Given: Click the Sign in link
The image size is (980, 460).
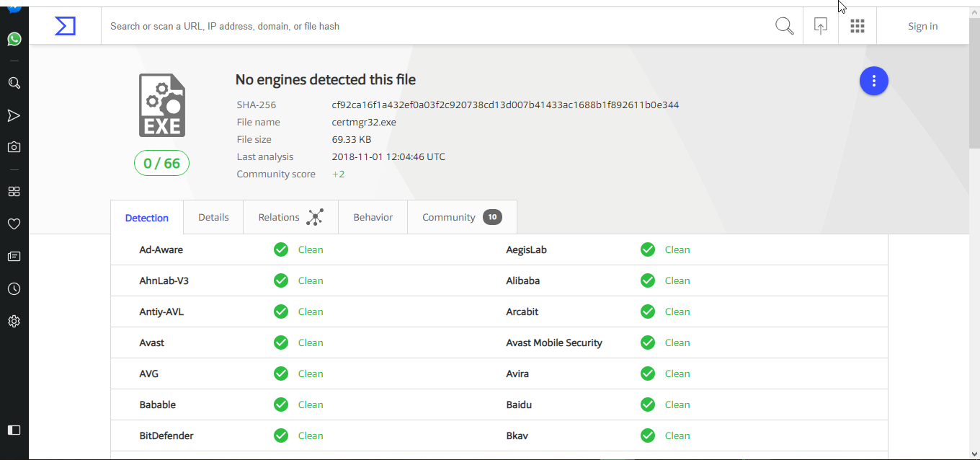Looking at the screenshot, I should coord(922,25).
